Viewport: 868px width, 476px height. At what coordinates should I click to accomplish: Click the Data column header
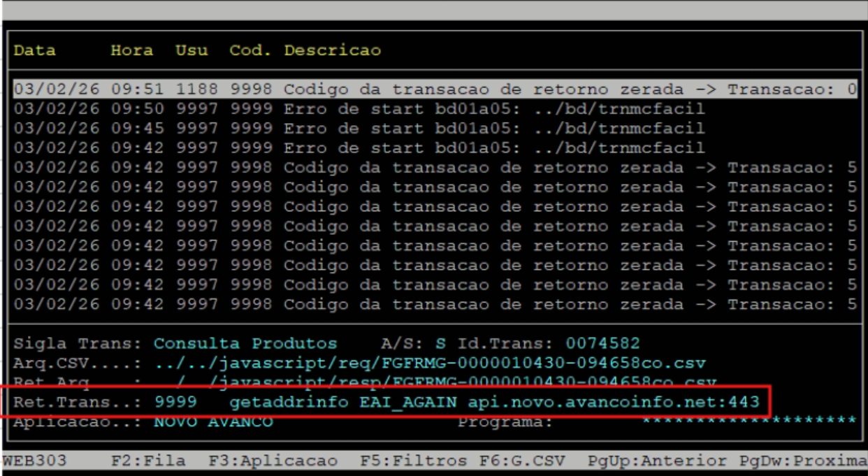tap(35, 51)
